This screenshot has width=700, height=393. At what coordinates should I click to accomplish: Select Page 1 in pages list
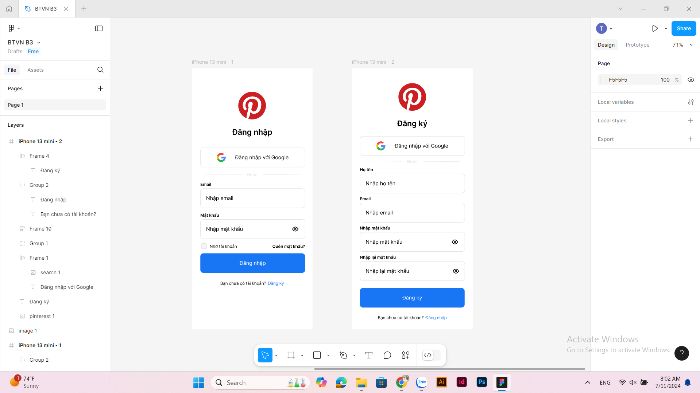coord(55,105)
